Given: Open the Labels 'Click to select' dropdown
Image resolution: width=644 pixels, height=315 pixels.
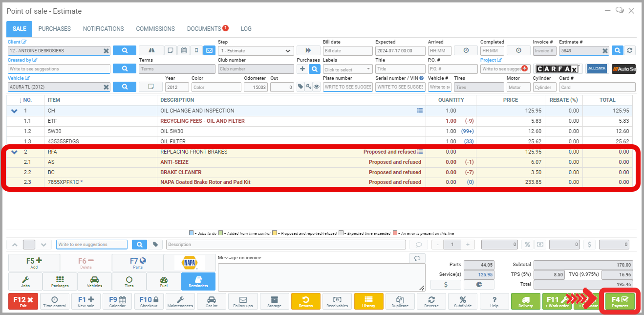Looking at the screenshot, I should click(x=347, y=69).
